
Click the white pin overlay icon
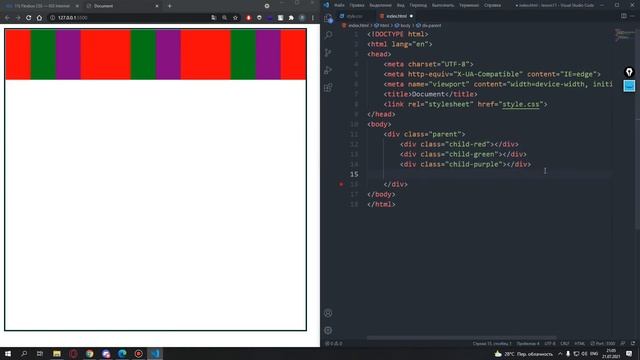pos(629,72)
